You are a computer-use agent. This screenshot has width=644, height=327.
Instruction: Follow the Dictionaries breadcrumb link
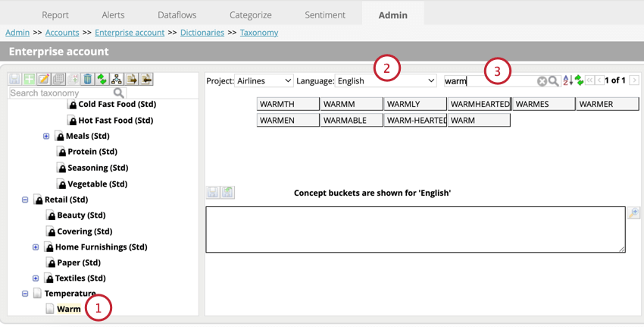(202, 33)
